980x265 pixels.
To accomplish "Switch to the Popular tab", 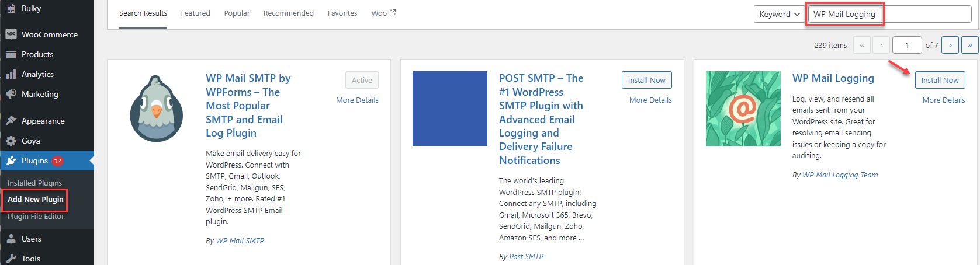I will pos(237,13).
